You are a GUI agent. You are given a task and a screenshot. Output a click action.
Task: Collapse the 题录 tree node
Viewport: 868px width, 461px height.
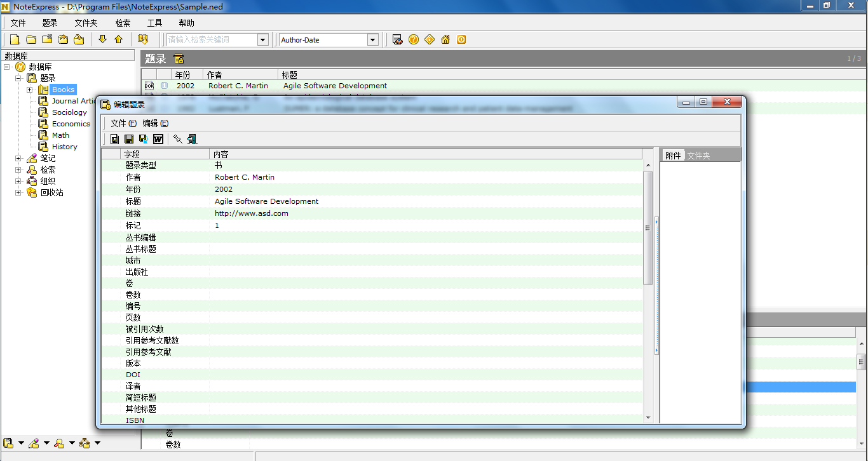18,78
